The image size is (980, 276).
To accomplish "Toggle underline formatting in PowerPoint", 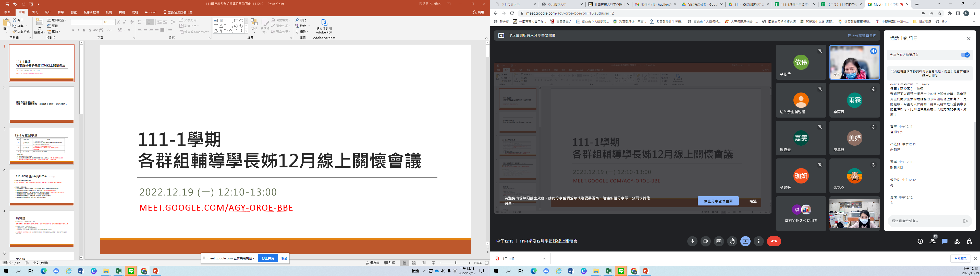I will coord(84,30).
